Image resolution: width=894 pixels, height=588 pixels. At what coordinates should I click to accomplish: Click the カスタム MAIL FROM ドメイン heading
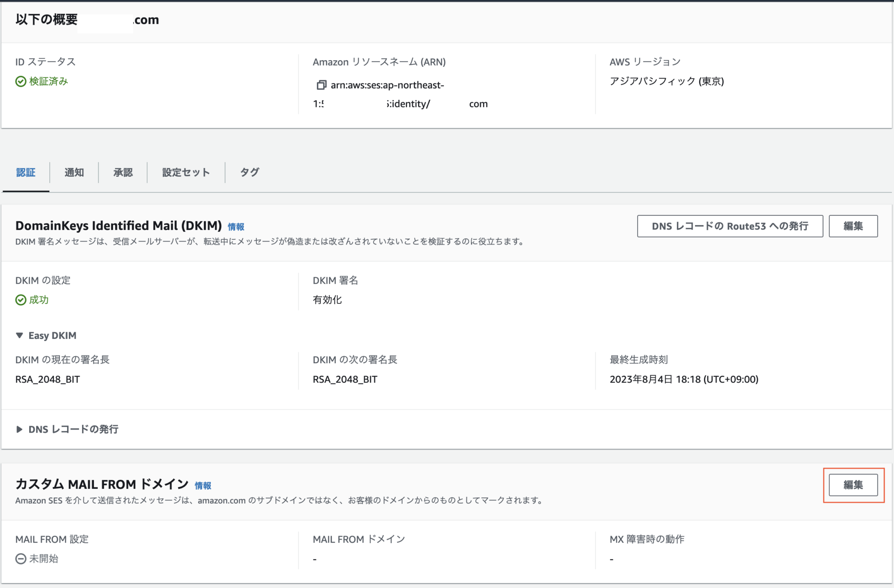[103, 484]
